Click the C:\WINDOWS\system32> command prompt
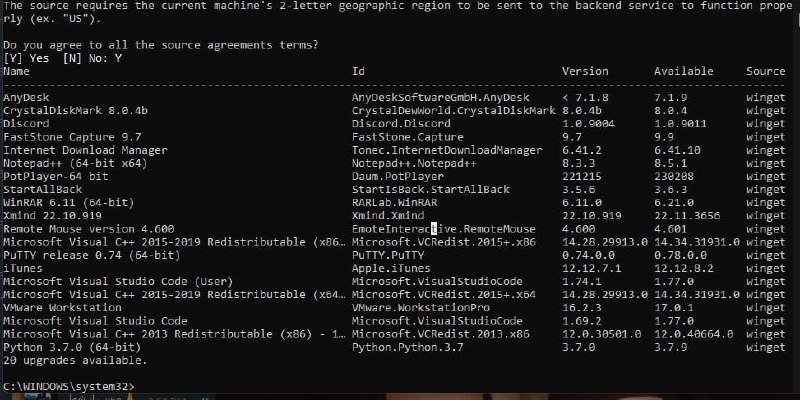Image resolution: width=800 pixels, height=400 pixels. click(x=69, y=386)
